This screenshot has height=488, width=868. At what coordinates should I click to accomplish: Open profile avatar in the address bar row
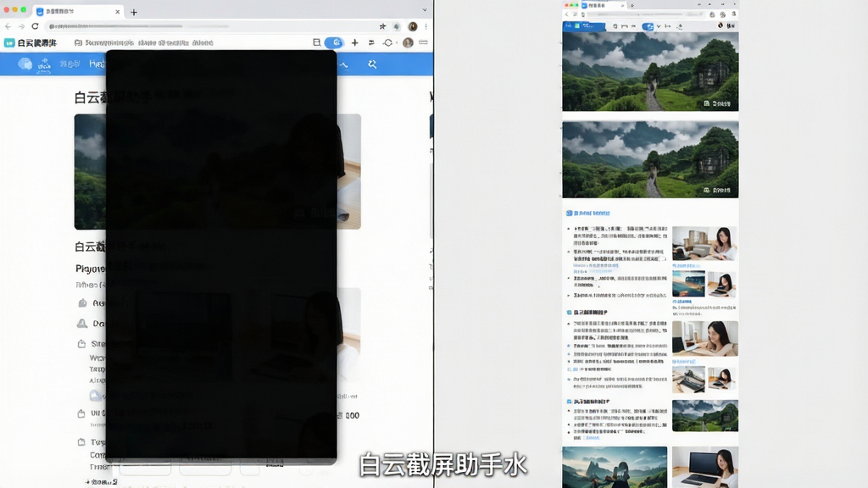click(x=413, y=26)
